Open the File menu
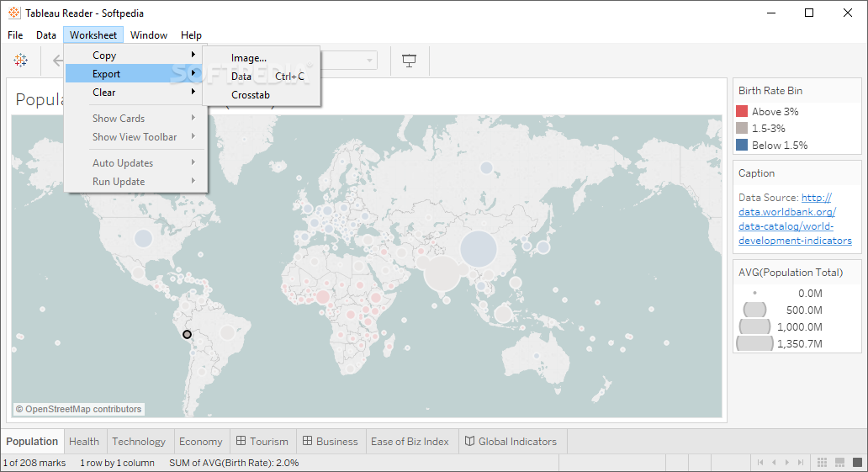 pos(15,34)
